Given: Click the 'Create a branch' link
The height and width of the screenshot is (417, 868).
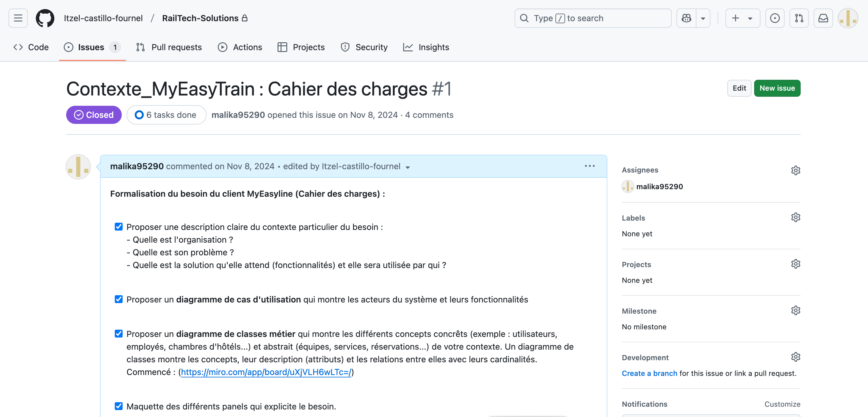Looking at the screenshot, I should [649, 373].
